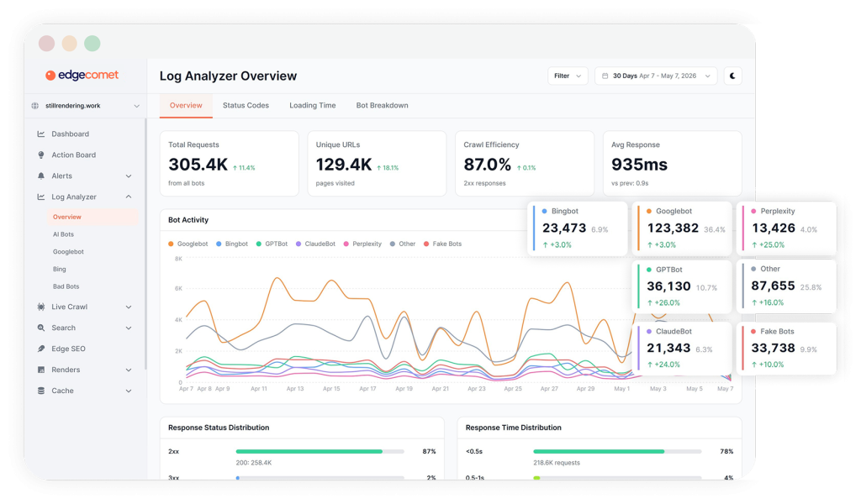Click the ClaudeBot 21,343 stat card
The height and width of the screenshot is (504, 861).
(681, 349)
